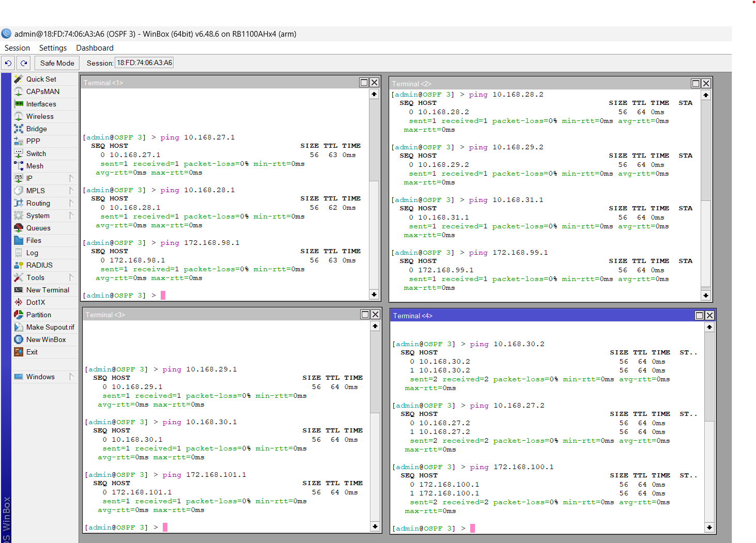This screenshot has height=543, width=756.
Task: Click Make Supout.rif in sidebar
Action: click(50, 327)
